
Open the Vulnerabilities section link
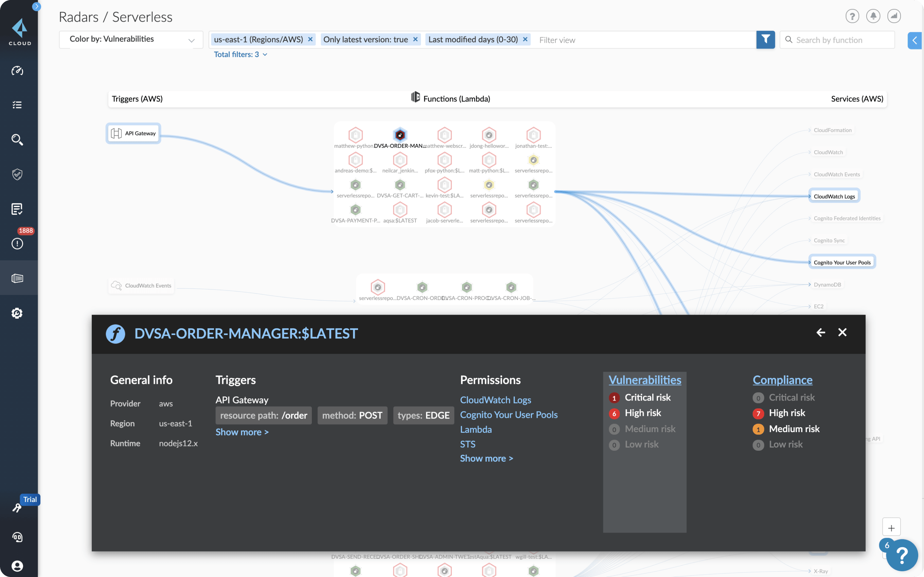tap(644, 380)
